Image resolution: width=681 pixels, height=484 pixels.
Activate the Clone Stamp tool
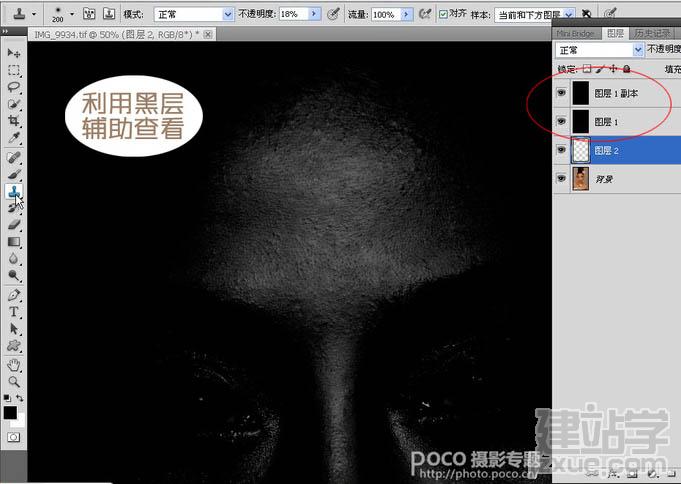click(x=13, y=191)
